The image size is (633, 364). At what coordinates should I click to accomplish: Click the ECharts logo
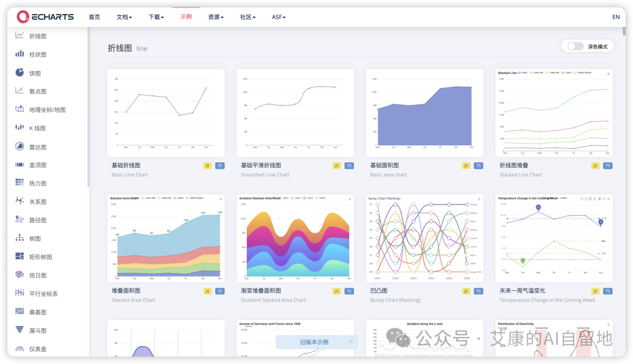pos(45,16)
